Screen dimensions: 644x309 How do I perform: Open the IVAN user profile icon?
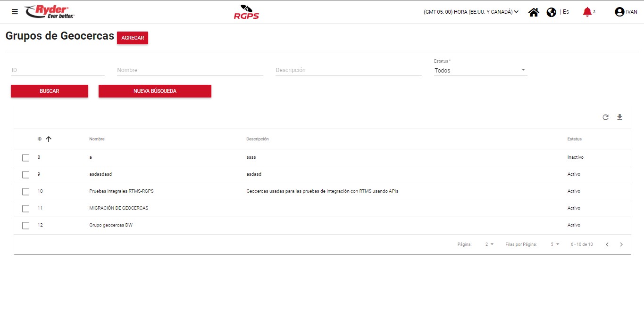tap(619, 12)
